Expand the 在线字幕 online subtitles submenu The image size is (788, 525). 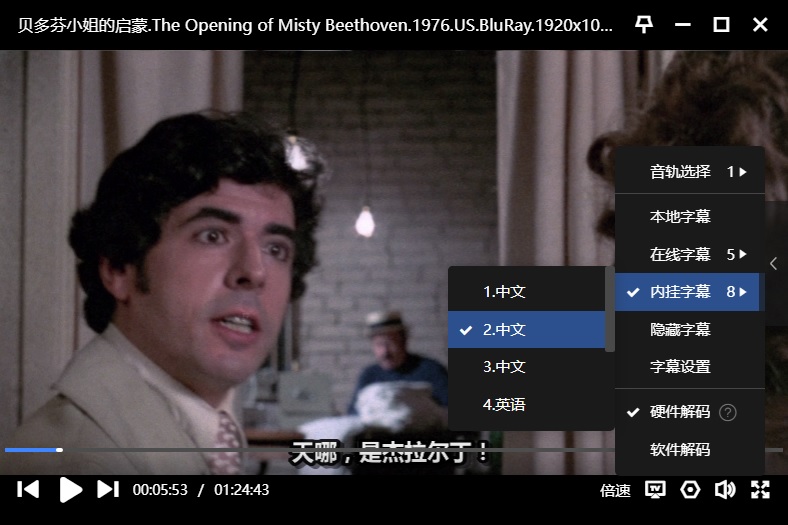[690, 254]
